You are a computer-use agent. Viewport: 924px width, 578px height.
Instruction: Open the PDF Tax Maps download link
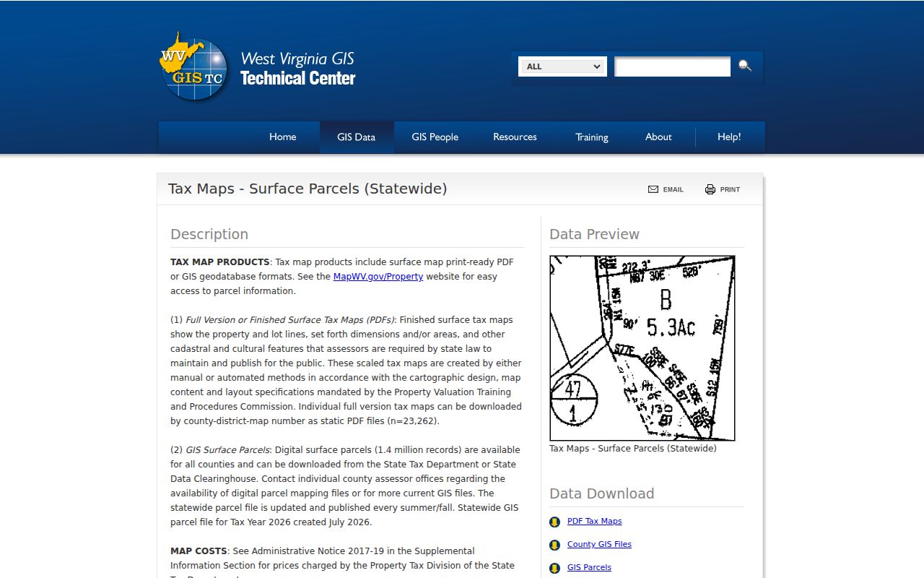click(x=594, y=521)
